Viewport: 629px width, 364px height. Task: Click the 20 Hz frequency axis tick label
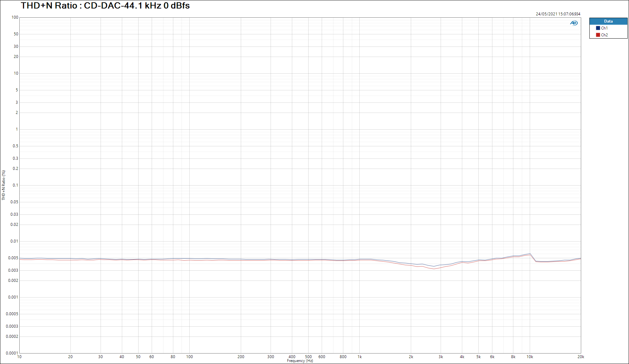pyautogui.click(x=70, y=357)
